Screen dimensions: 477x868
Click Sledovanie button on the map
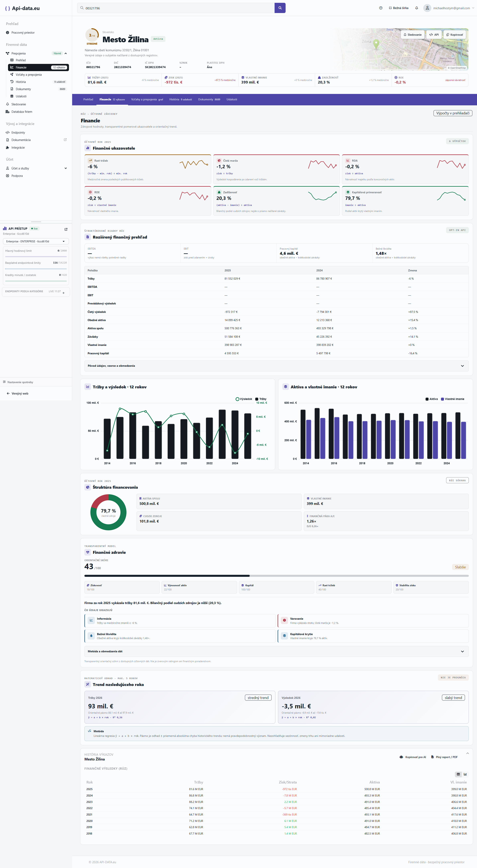tap(413, 35)
